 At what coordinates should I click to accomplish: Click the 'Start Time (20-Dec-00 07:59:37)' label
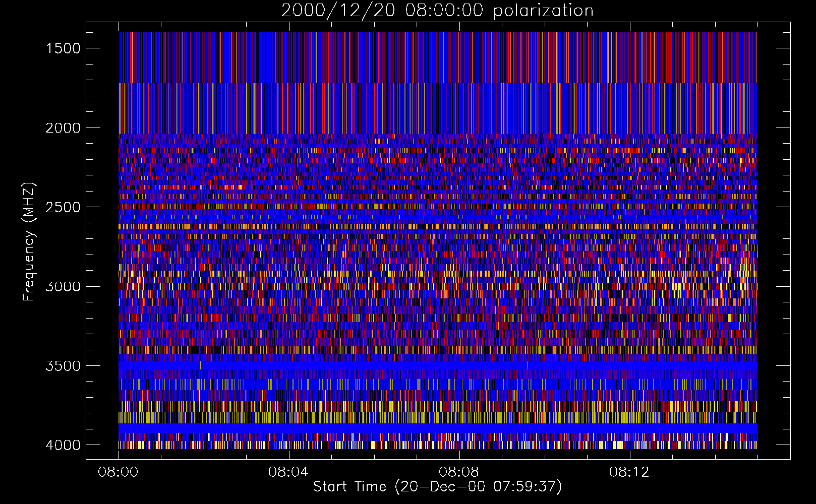point(437,487)
